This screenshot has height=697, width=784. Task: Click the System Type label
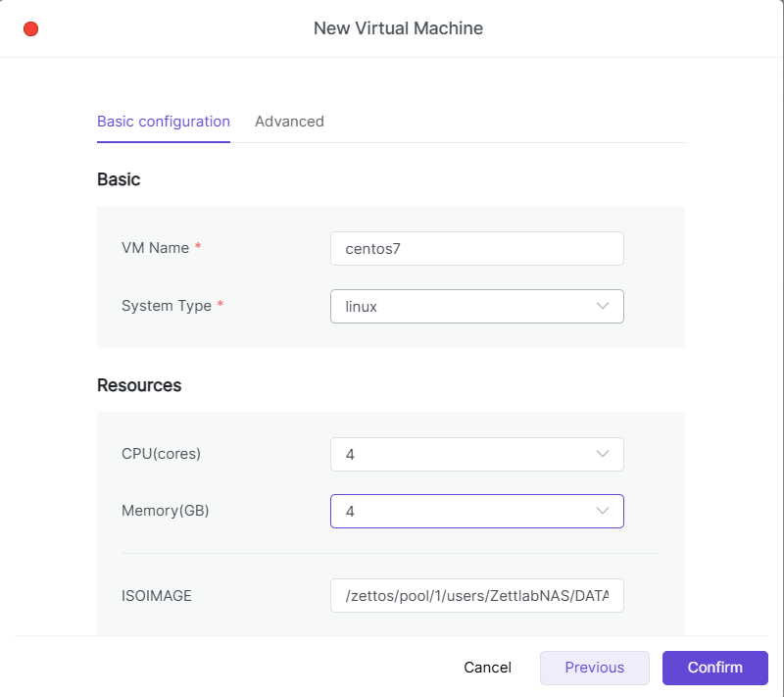tap(167, 306)
